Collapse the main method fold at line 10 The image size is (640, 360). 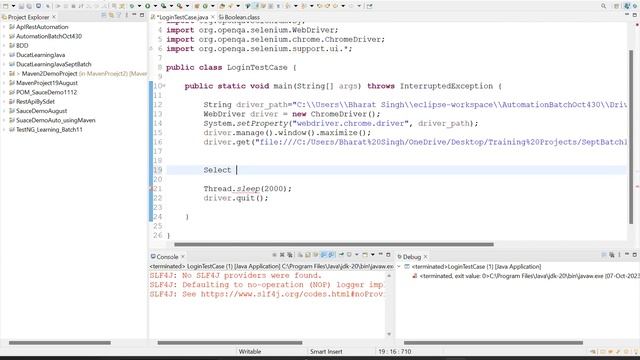click(164, 86)
